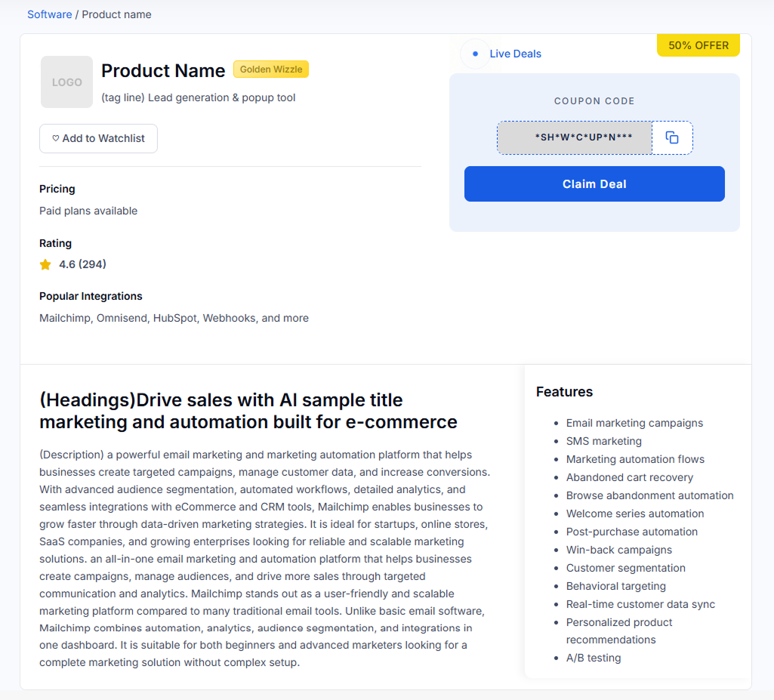
Task: Copy the coupon code with copy icon
Action: [x=672, y=137]
